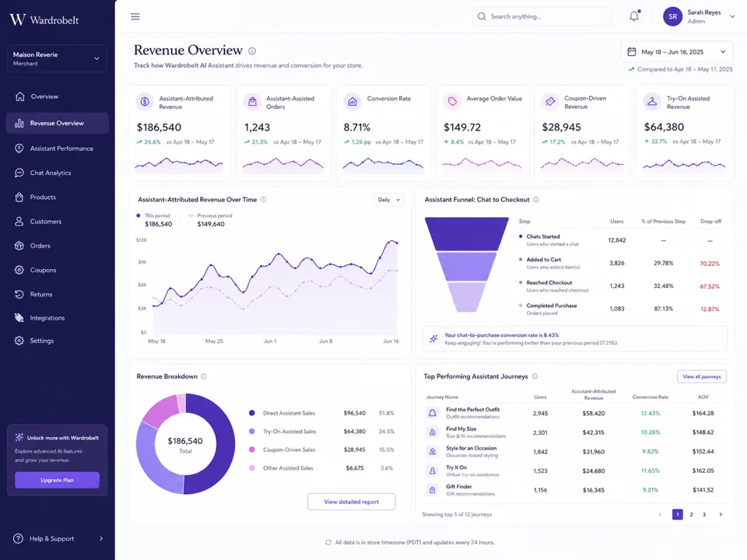Open Overview in the sidebar

click(57, 96)
